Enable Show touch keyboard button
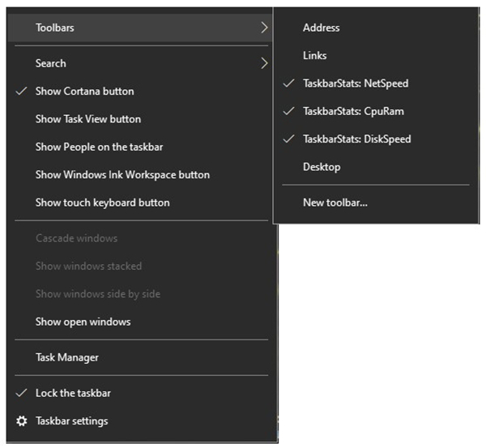 point(102,203)
